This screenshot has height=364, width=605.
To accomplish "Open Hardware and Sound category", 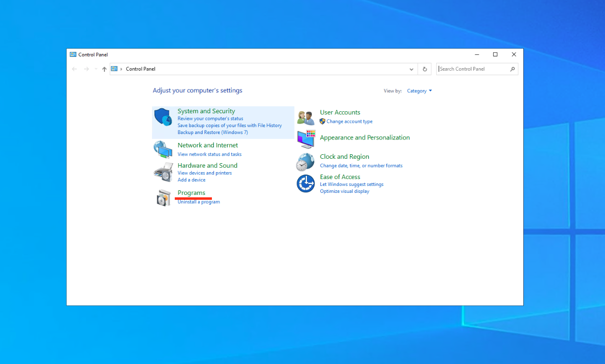I will tap(207, 166).
